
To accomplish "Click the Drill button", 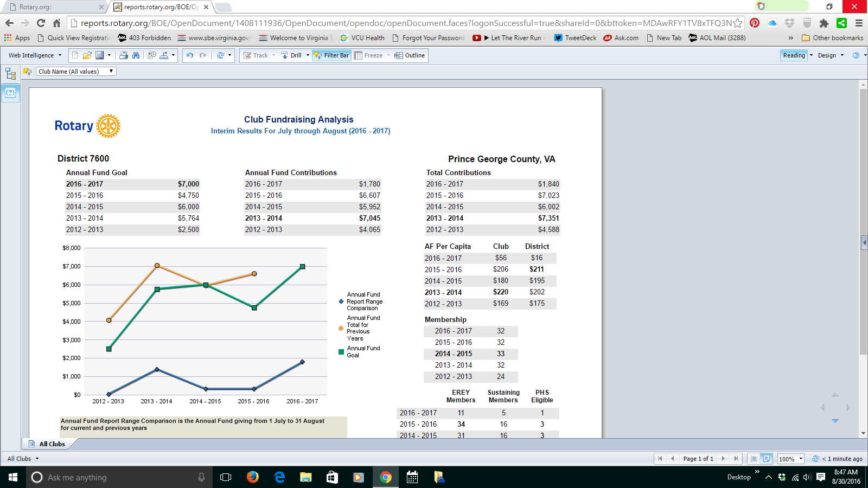I will click(296, 55).
